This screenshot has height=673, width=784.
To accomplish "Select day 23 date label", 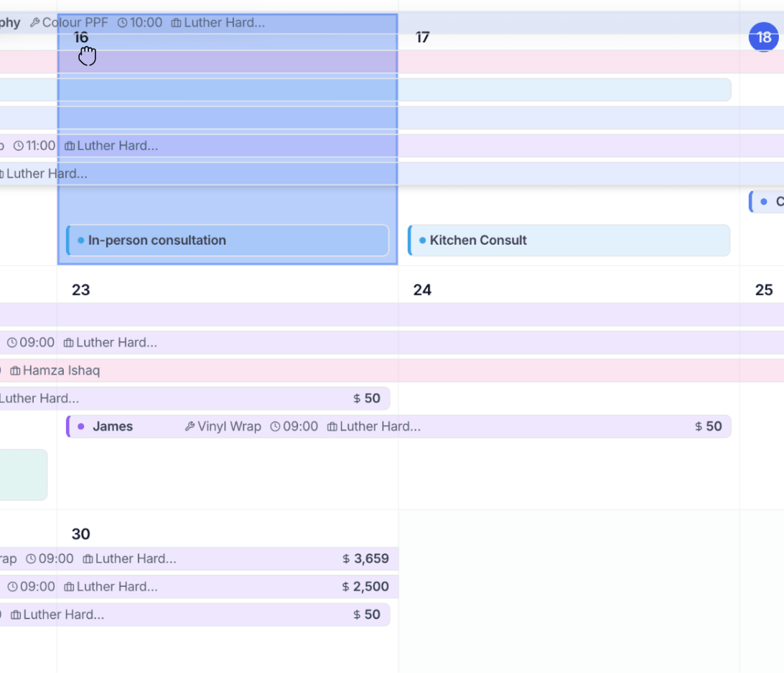I will coord(81,291).
